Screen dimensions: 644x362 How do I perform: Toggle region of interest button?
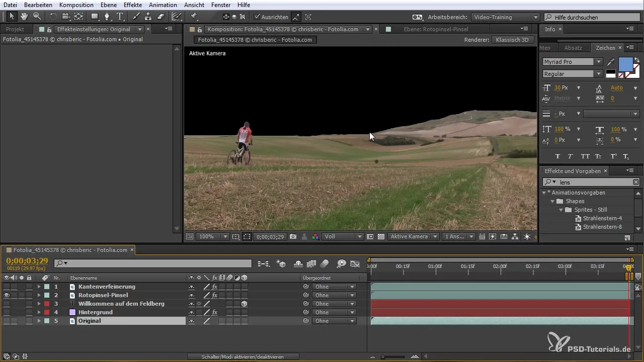coord(247,236)
